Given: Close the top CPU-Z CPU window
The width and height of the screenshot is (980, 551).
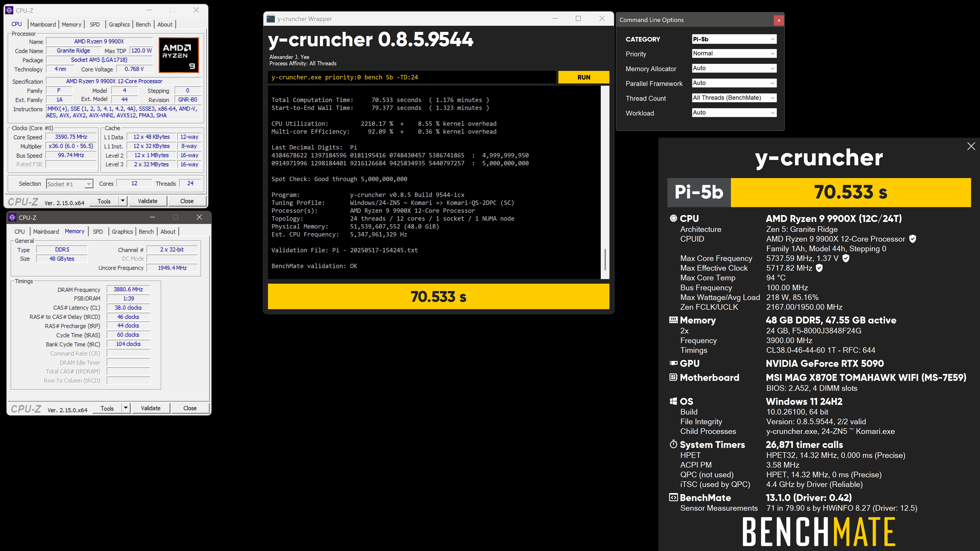Looking at the screenshot, I should pos(196,10).
